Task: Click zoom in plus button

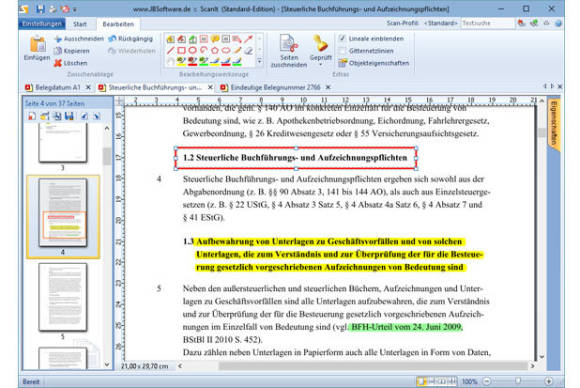Action: coord(549,381)
